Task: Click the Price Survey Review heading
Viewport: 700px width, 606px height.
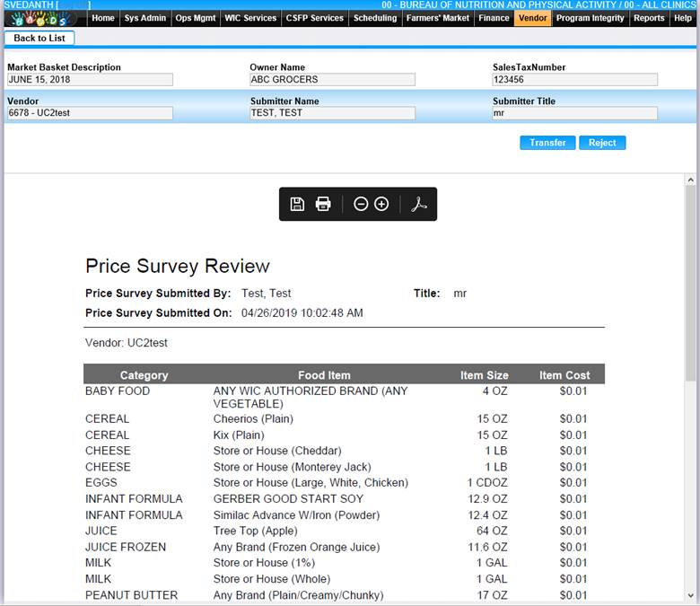Action: tap(177, 266)
